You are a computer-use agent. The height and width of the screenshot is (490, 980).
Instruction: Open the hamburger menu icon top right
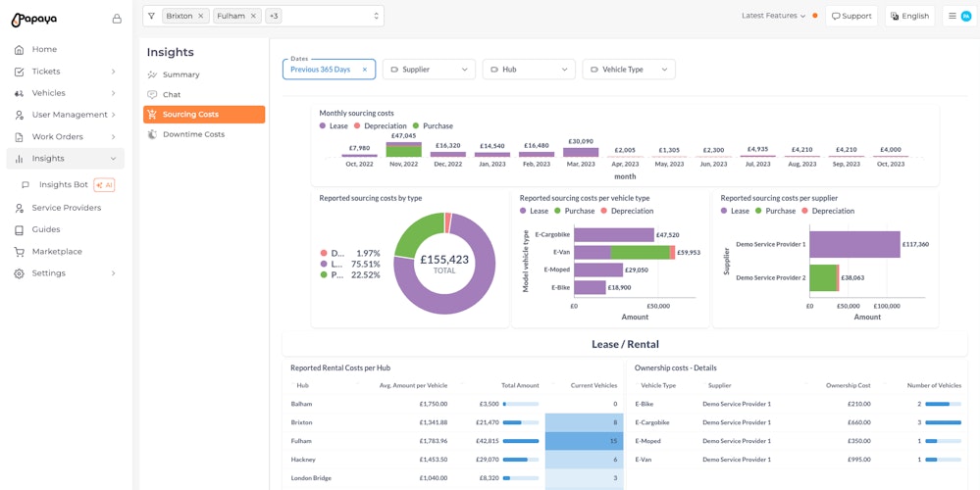pyautogui.click(x=953, y=17)
